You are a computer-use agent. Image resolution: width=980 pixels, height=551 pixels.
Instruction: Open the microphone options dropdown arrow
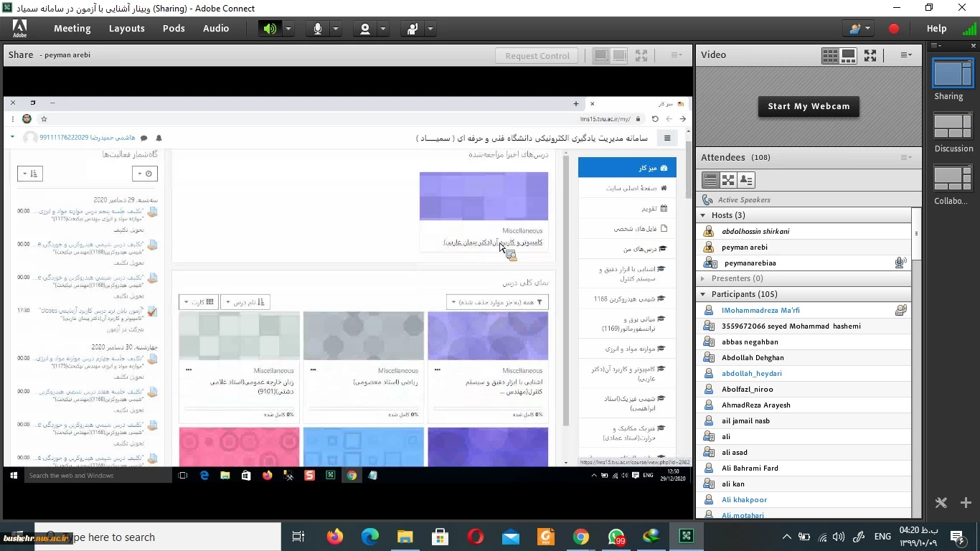tap(336, 29)
